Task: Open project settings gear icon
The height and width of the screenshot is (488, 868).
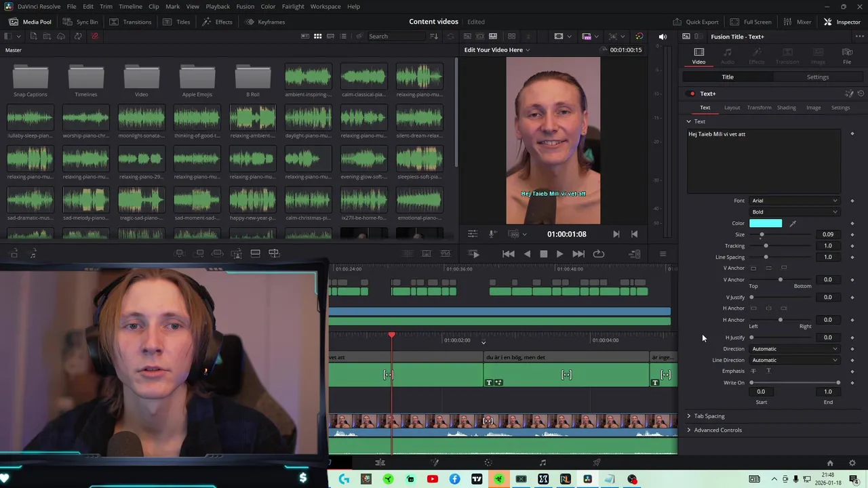Action: tap(852, 463)
